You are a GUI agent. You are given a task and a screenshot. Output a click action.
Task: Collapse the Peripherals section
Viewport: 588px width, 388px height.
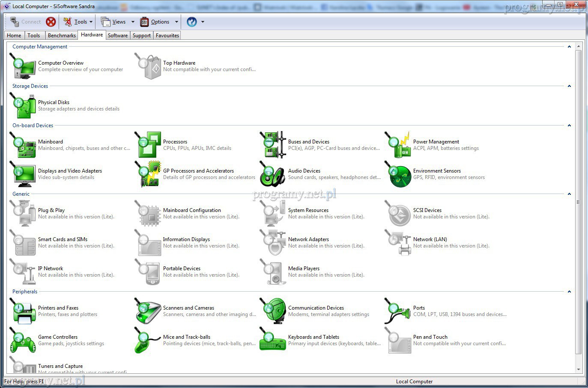[x=569, y=292]
